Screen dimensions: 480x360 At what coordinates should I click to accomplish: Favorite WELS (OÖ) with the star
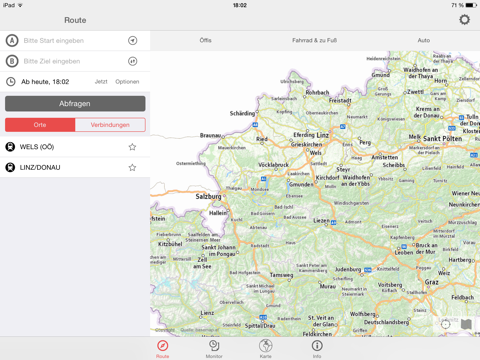click(132, 147)
